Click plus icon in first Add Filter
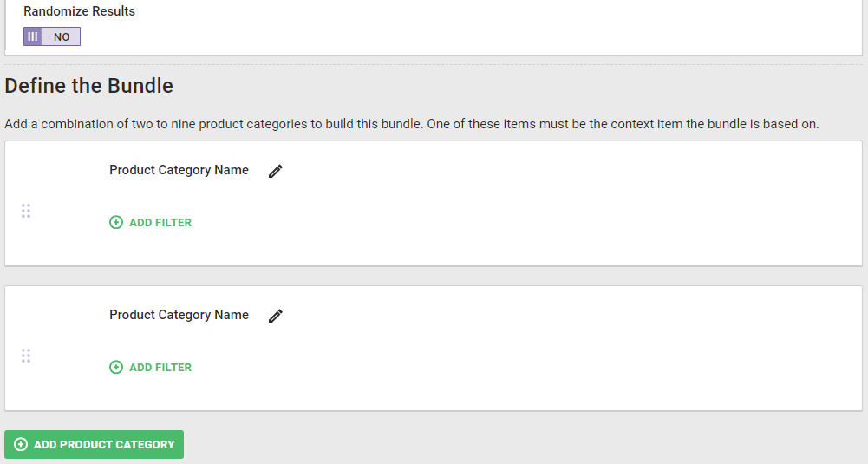 pos(116,222)
